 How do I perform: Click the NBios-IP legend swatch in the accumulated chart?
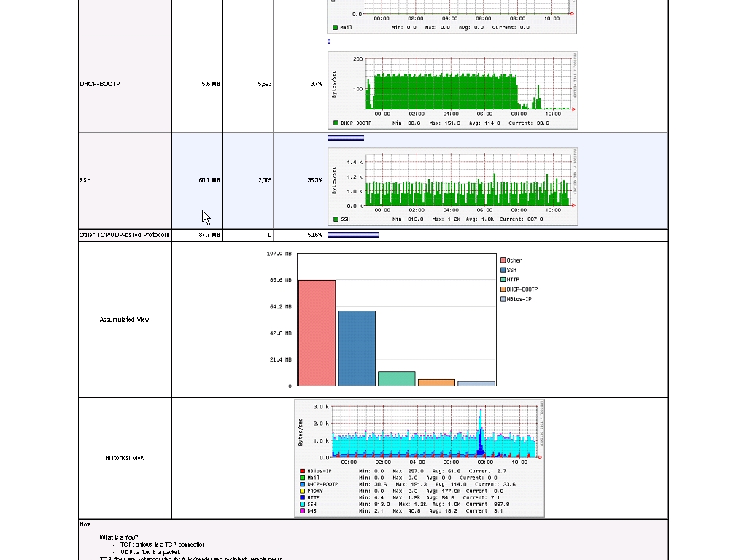(x=503, y=299)
